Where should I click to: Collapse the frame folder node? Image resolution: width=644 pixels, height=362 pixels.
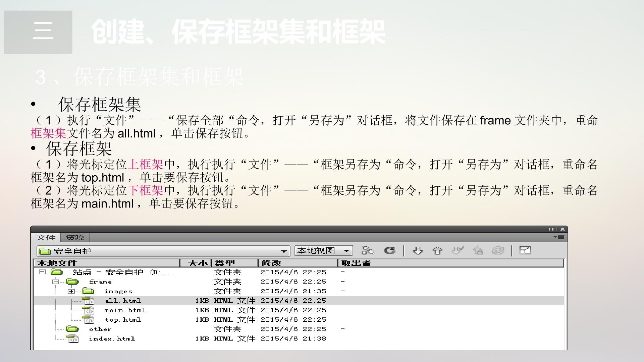55,282
